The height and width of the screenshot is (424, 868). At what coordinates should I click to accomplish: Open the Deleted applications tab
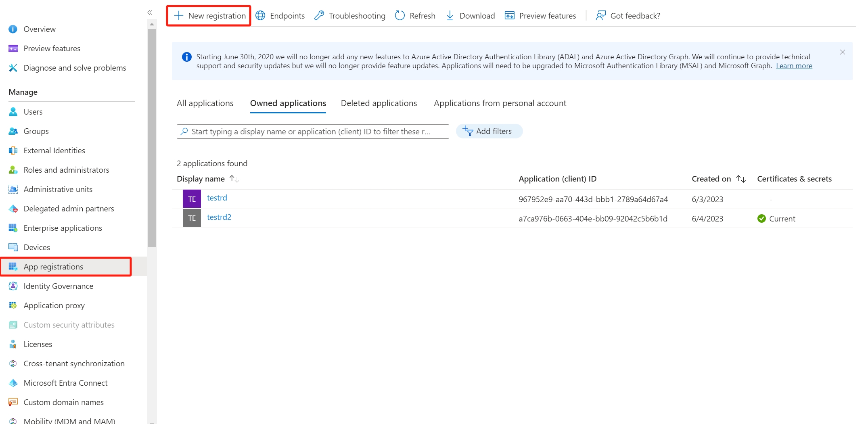379,103
